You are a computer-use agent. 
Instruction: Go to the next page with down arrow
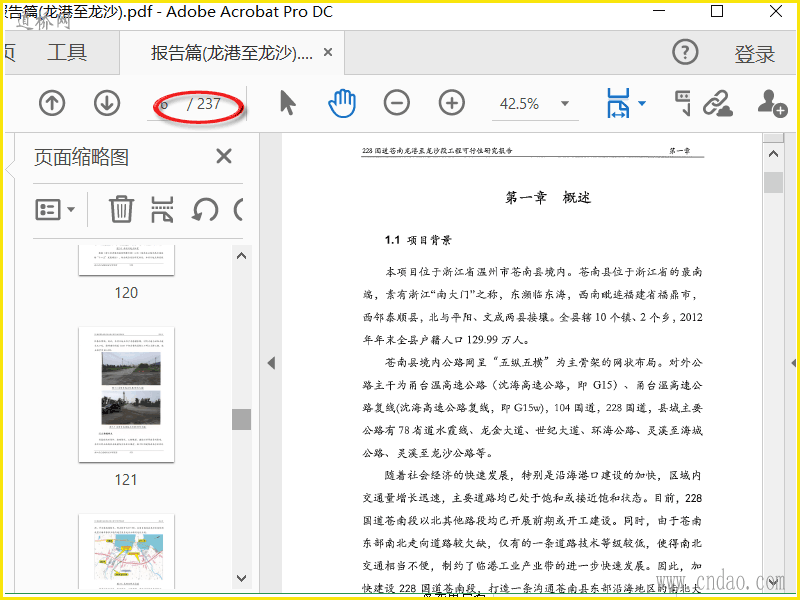107,104
